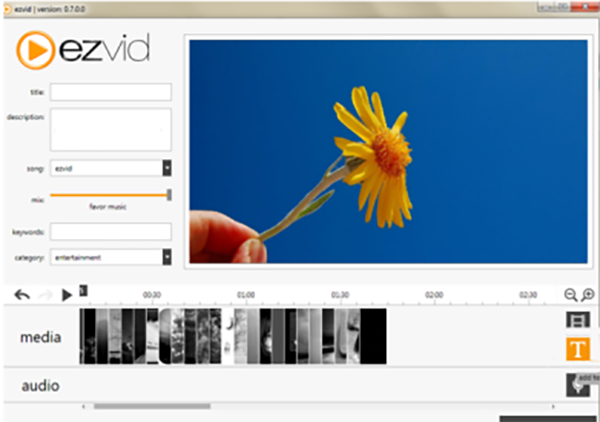Viewport: 600px width, 422px height.
Task: Zoom in the timeline with plus magnifier
Action: click(588, 295)
